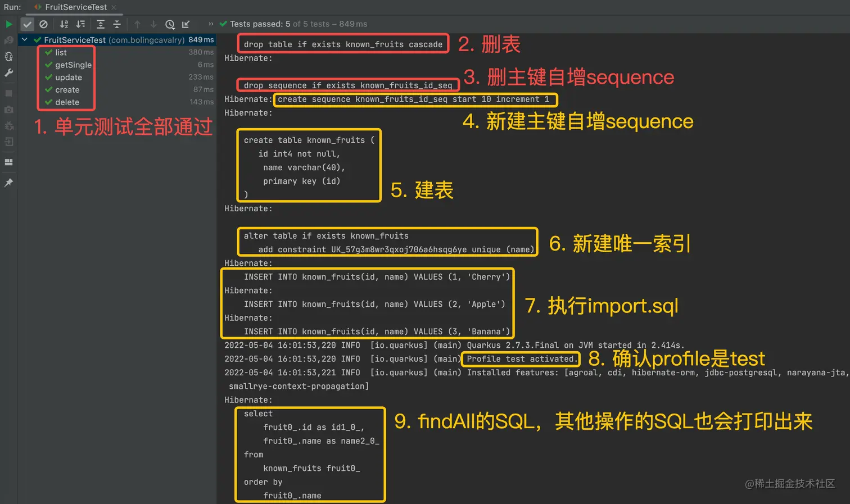Screen dimensions: 850x504
Task: Select the 'create' test result
Action: click(x=67, y=90)
